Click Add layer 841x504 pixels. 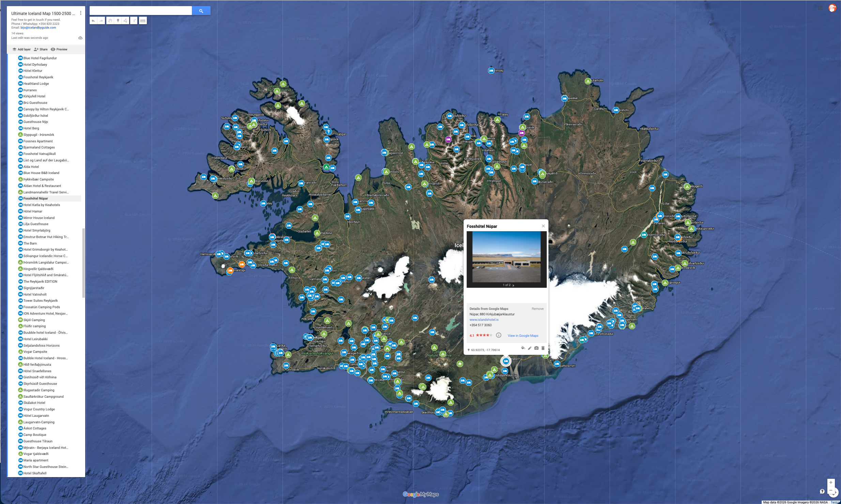[x=21, y=49]
